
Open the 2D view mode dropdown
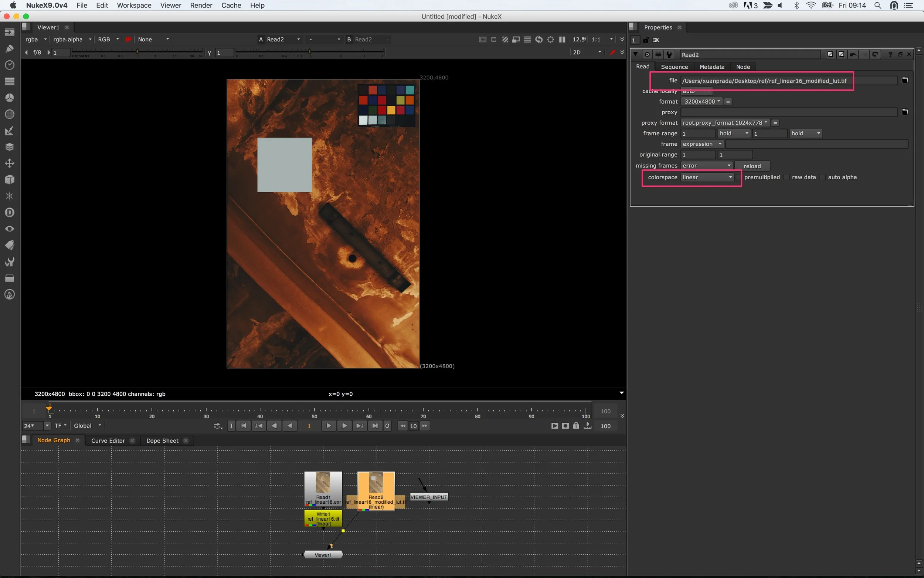pos(587,53)
